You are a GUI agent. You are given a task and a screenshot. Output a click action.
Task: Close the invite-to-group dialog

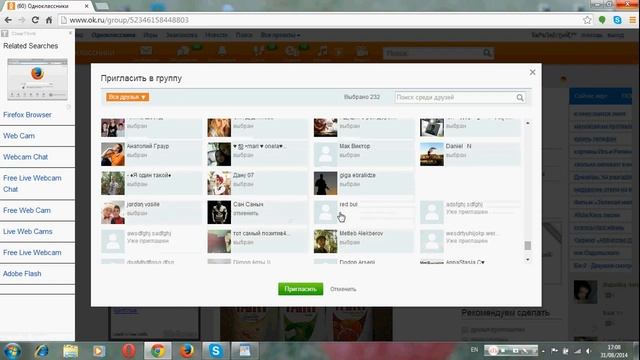[x=532, y=72]
